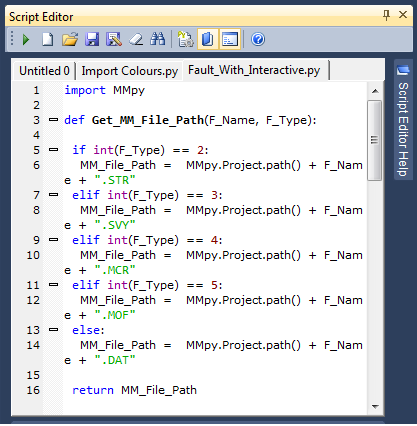Image resolution: width=417 pixels, height=426 pixels.
Task: Save the current script
Action: point(92,40)
